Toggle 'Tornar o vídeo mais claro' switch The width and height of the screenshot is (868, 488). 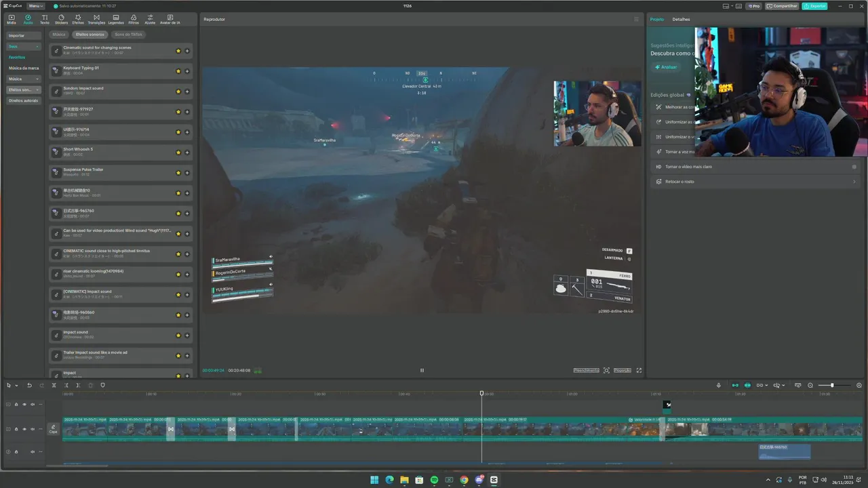[x=854, y=167]
